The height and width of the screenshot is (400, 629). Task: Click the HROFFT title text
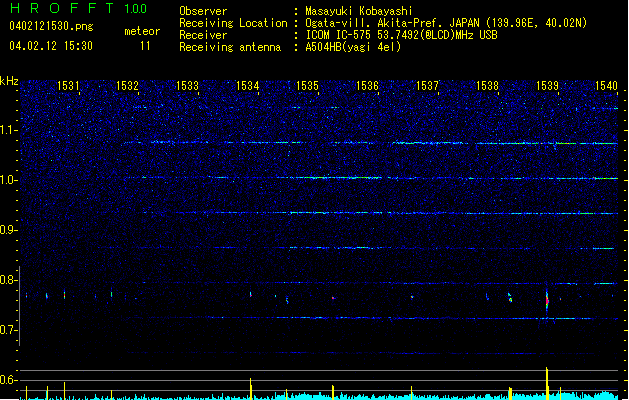(x=62, y=8)
